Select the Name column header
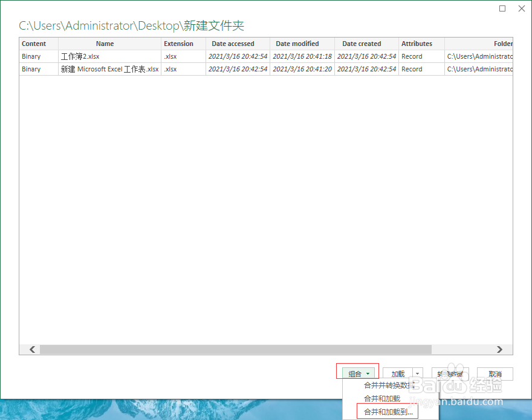Screen dimensions: 532x420 [x=109, y=44]
